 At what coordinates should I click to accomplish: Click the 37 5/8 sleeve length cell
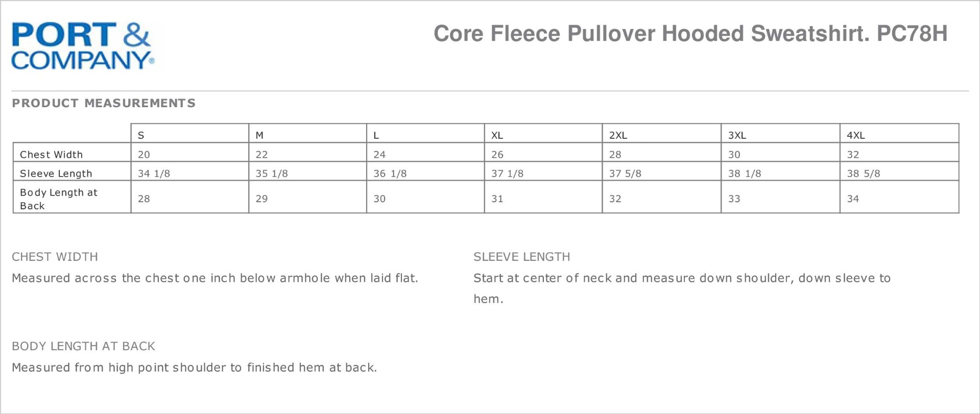625,174
